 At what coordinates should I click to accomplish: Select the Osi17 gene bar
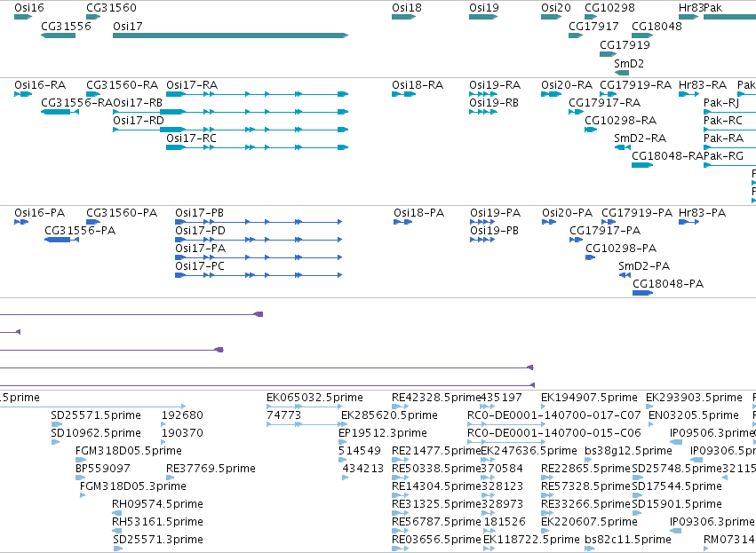pos(230,36)
